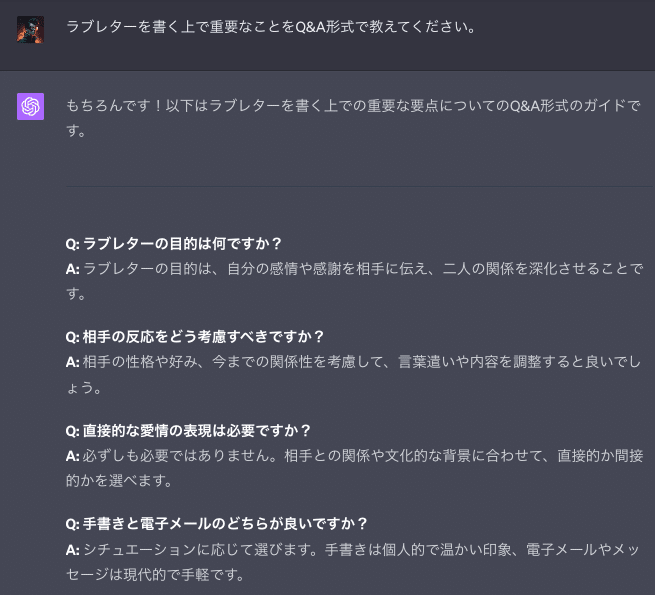Viewport: 655px width, 595px height.
Task: Click the user profile avatar
Action: coord(30,28)
